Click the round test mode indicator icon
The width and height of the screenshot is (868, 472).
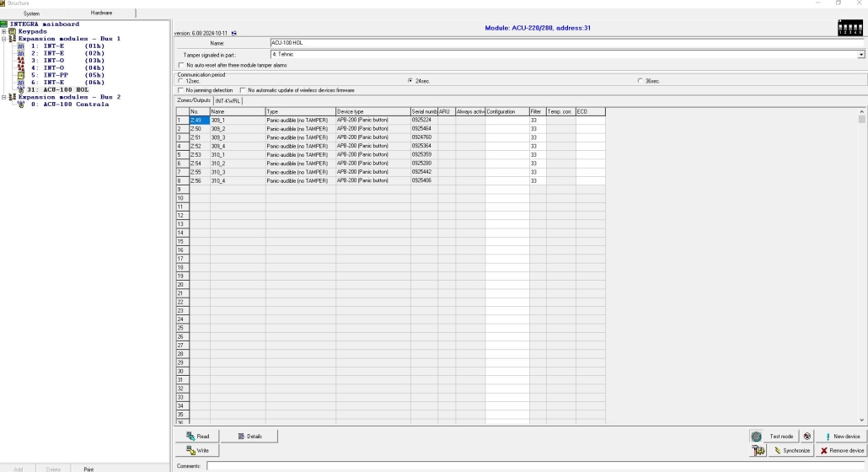click(x=757, y=437)
